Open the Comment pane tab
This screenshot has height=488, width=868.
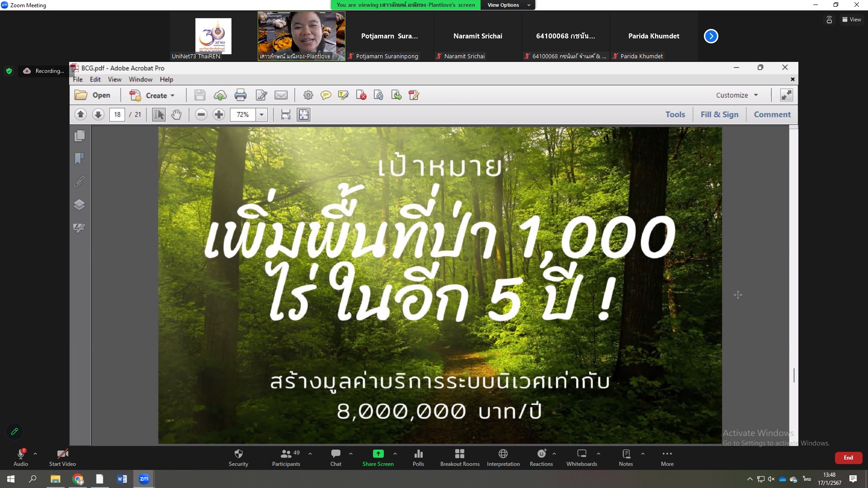click(772, 115)
